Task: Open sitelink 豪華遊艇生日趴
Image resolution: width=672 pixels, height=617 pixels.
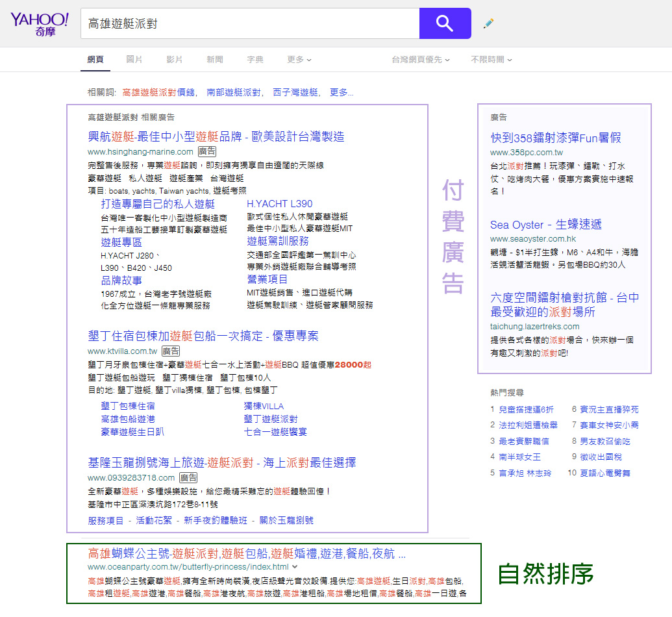Action: [132, 432]
